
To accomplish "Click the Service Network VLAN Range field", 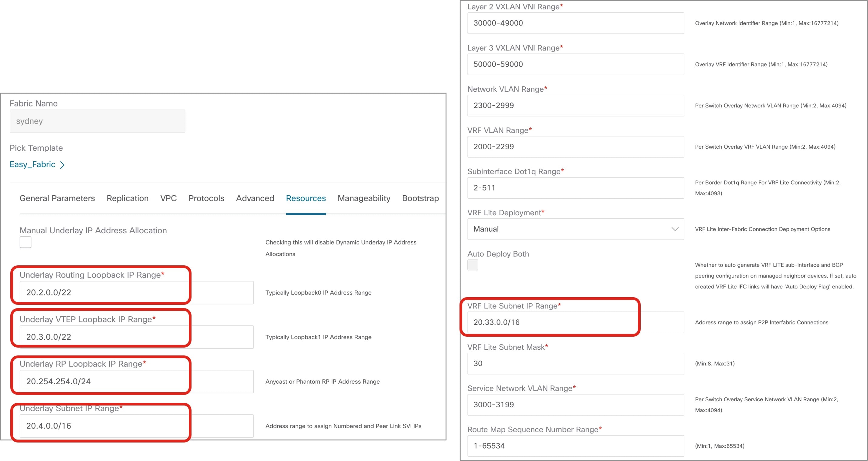I will coord(575,405).
